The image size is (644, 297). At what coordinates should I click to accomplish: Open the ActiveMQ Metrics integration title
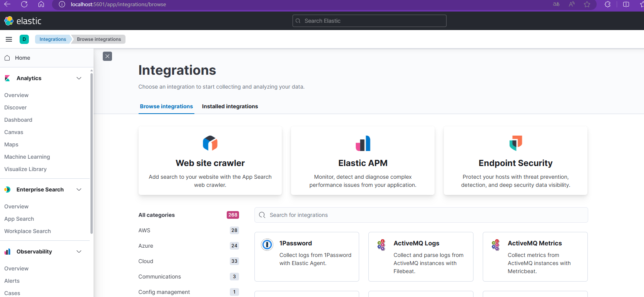(x=535, y=243)
